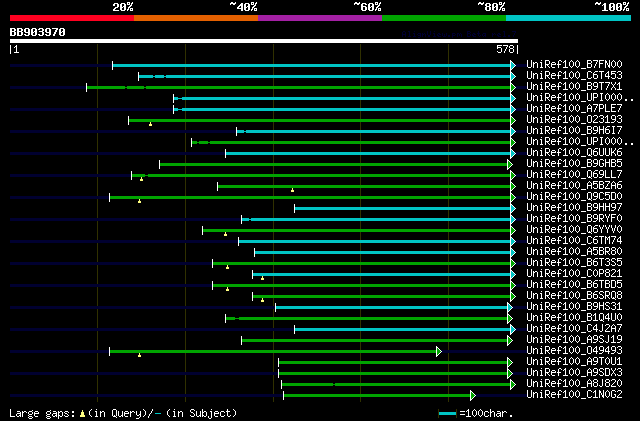The image size is (640, 421).
Task: Select the UniRef100_O49493 label
Action: 574,351
